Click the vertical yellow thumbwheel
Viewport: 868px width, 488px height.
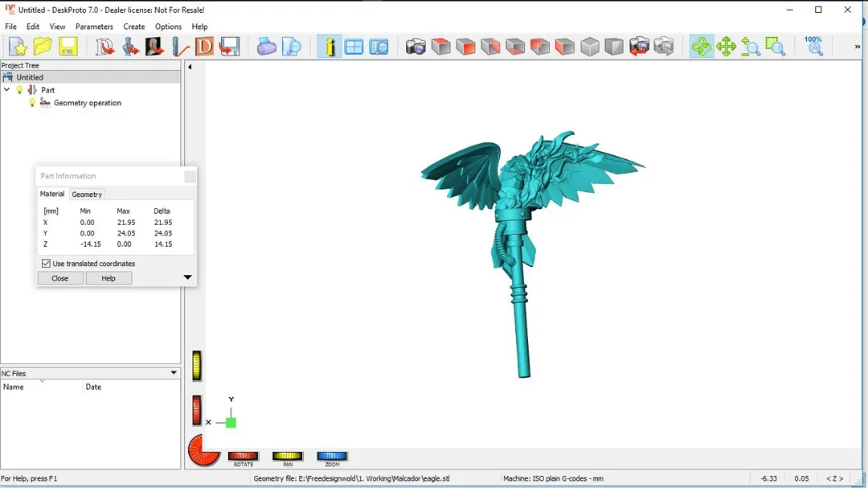[x=197, y=366]
